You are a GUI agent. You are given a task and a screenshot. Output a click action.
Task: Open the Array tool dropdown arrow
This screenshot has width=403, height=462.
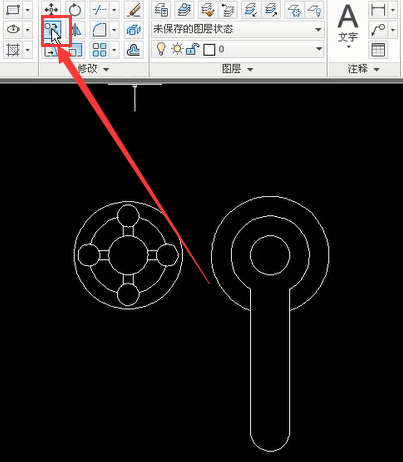pyautogui.click(x=114, y=50)
